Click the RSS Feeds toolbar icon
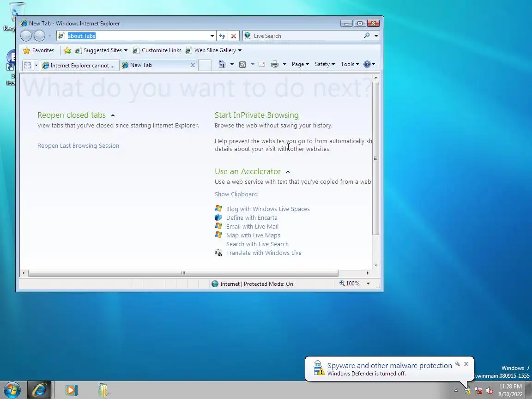This screenshot has height=399, width=532. (242, 64)
